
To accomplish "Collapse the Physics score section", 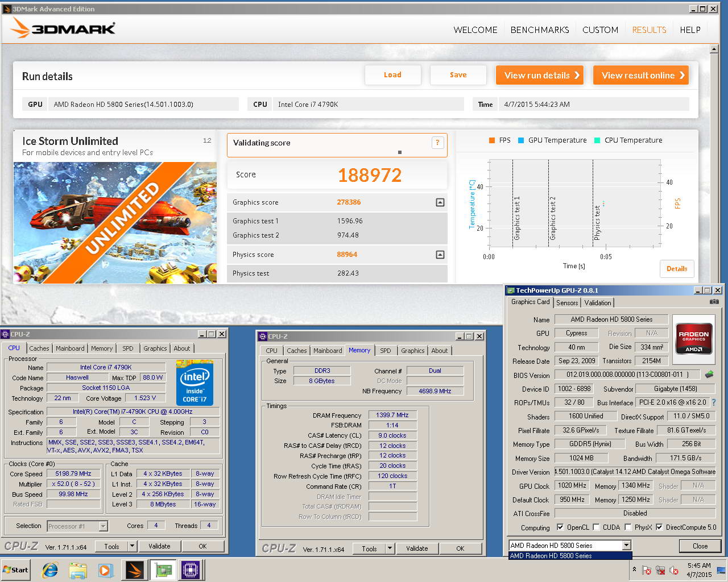I will [440, 255].
